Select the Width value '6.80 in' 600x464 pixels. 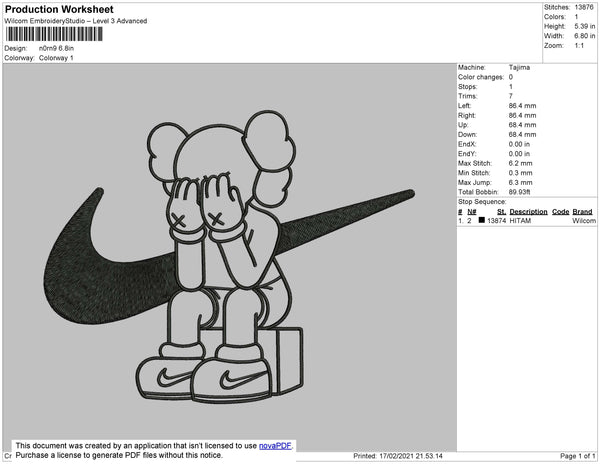point(584,36)
